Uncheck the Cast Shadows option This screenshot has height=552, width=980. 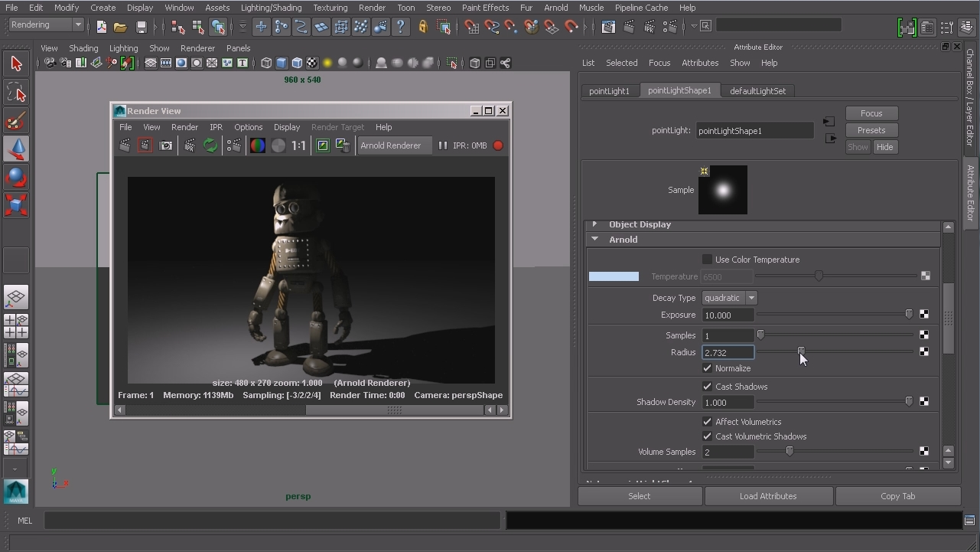point(707,387)
